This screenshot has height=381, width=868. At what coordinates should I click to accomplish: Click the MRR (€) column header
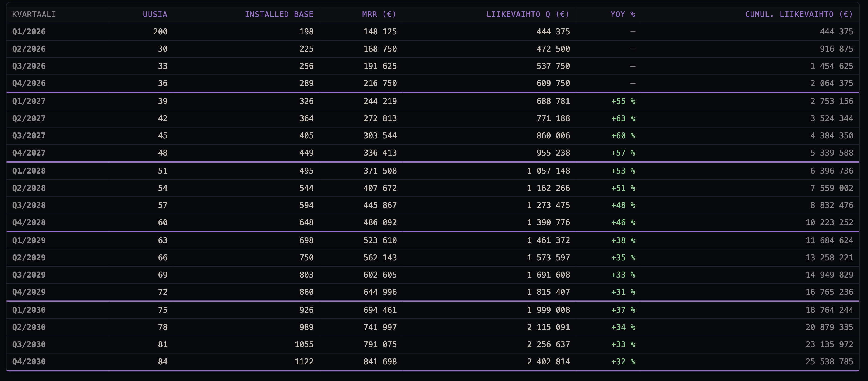[x=379, y=14]
